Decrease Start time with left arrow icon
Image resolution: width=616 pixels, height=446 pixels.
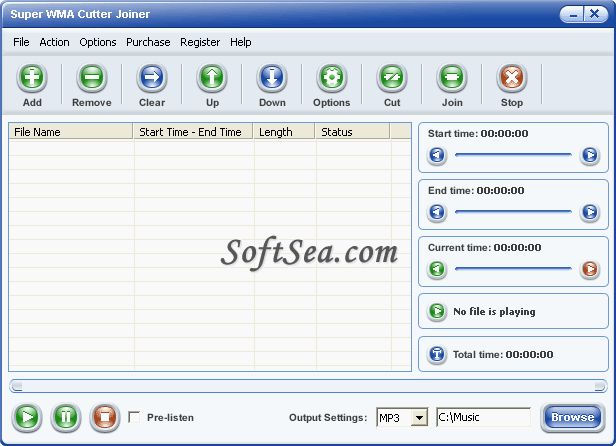pyautogui.click(x=437, y=155)
